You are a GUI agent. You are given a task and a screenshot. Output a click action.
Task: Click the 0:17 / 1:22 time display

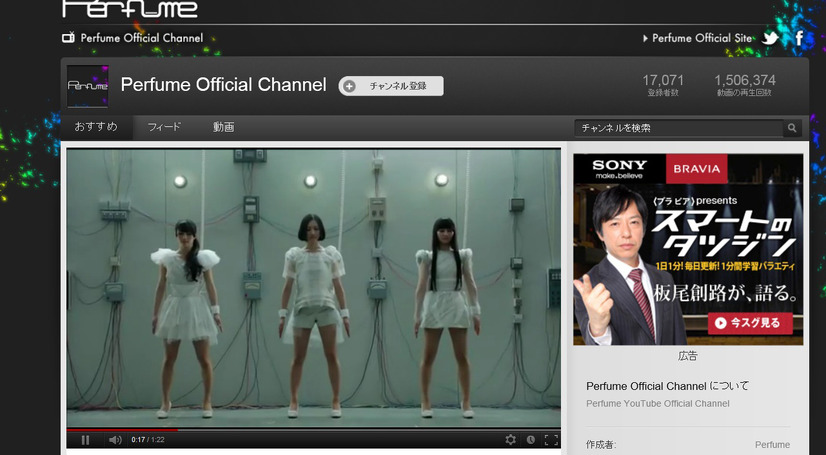(x=148, y=440)
